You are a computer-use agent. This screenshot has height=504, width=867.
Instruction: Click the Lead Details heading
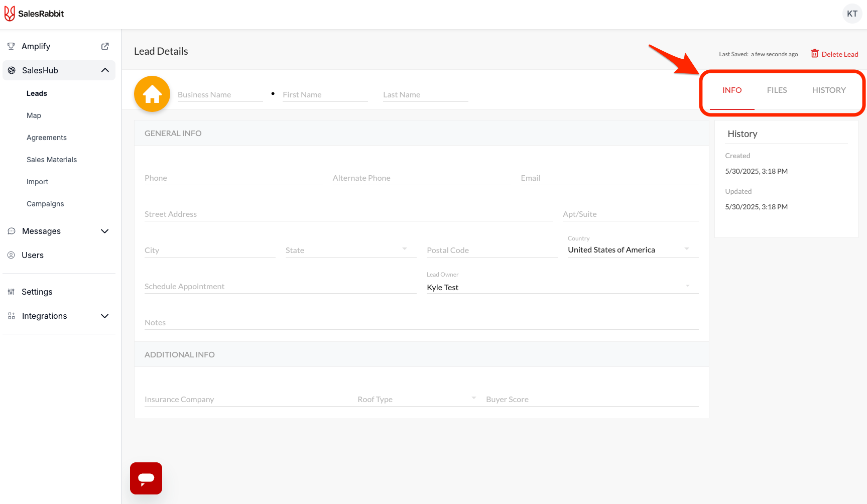[x=161, y=51]
